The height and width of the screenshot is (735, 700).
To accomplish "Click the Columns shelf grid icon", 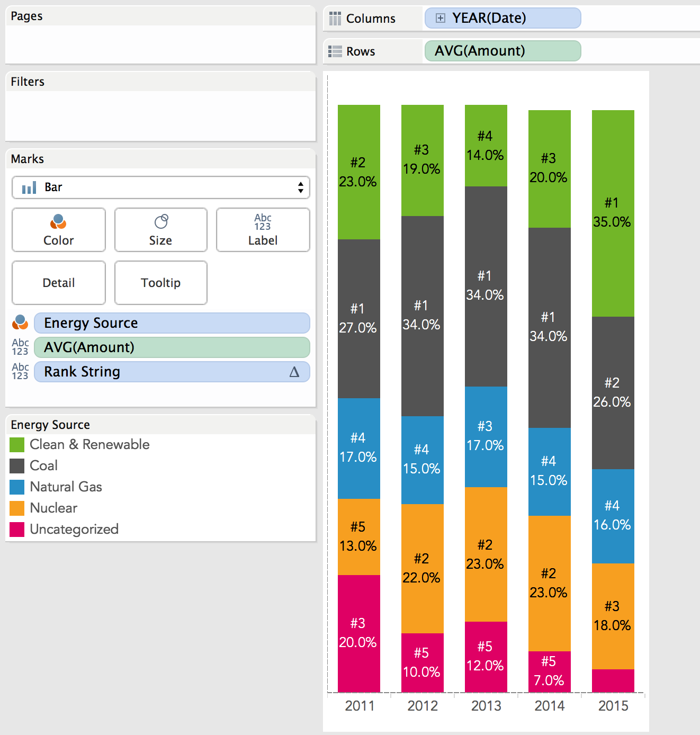I will tap(335, 18).
